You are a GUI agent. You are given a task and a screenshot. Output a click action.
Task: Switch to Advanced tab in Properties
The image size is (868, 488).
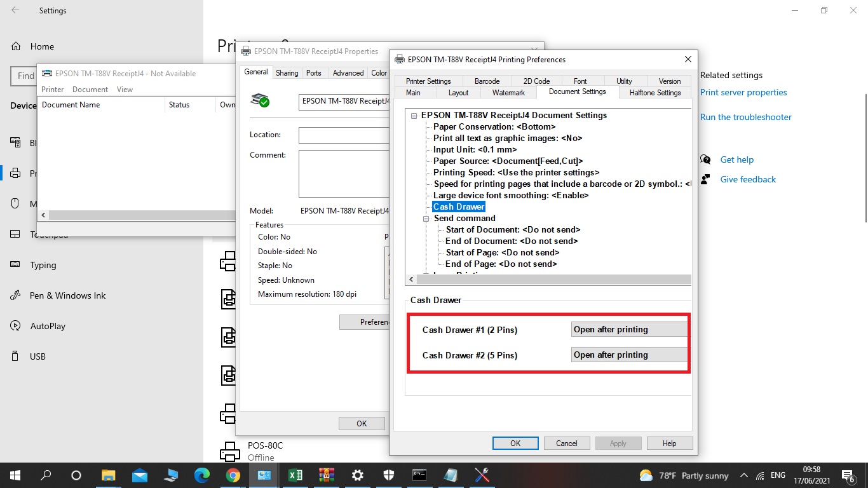348,73
